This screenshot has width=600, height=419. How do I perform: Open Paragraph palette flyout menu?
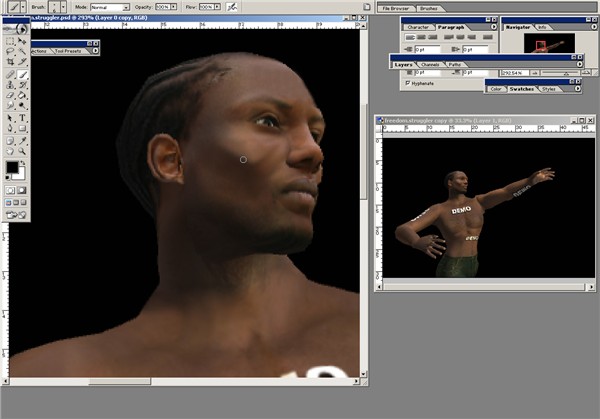coord(494,27)
